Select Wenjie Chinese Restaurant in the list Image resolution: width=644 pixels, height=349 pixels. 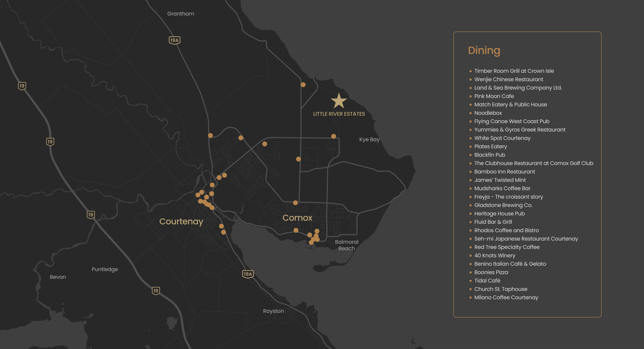(x=509, y=80)
